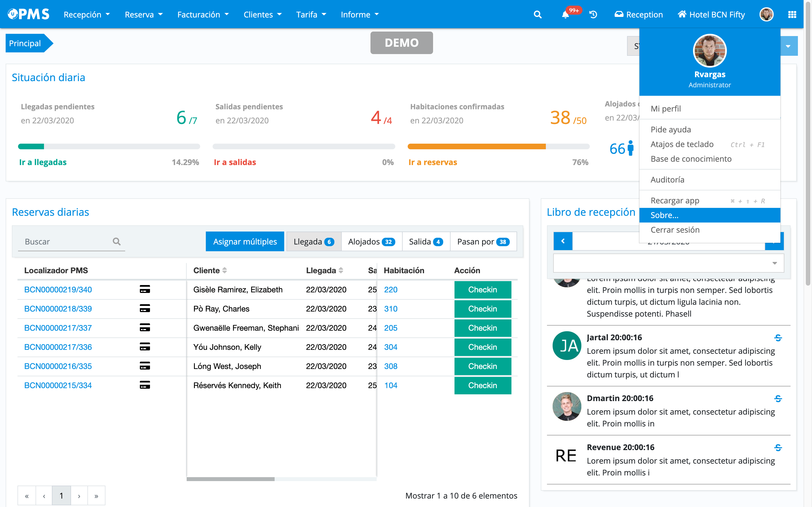Image resolution: width=812 pixels, height=507 pixels.
Task: Follow the Ir a reservas link
Action: click(433, 162)
